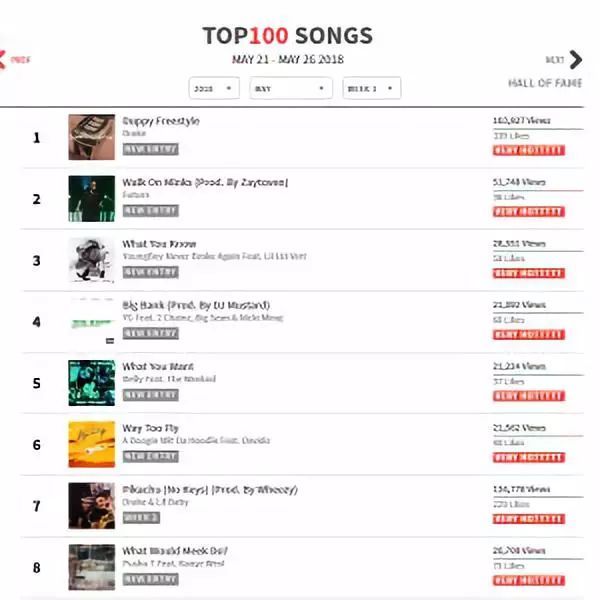Viewport: 600px width, 600px height.
Task: Go to the next chart week arrow
Action: point(575,60)
